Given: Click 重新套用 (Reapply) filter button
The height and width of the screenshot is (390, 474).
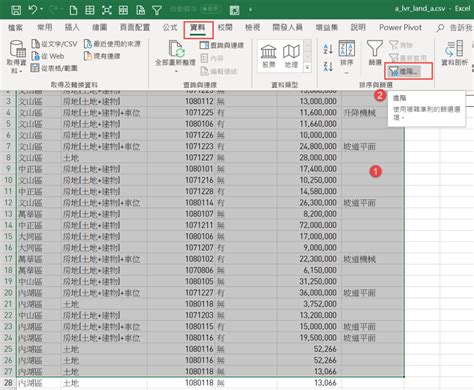Looking at the screenshot, I should [x=408, y=58].
